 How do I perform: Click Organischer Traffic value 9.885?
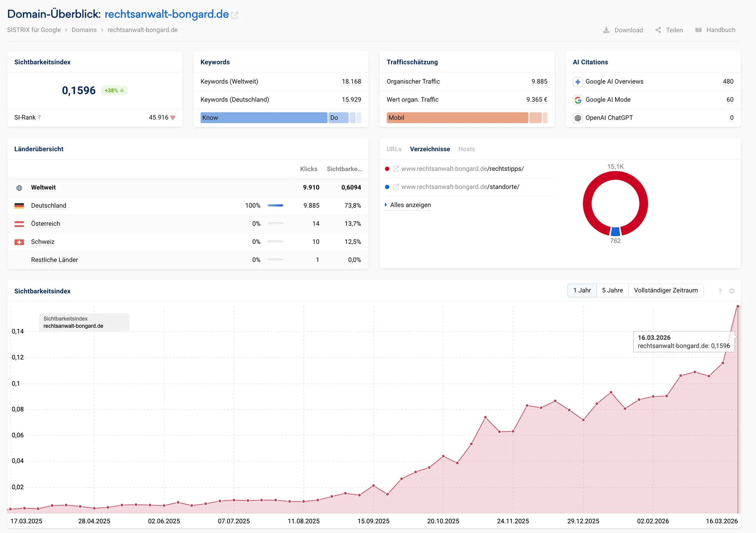click(x=539, y=82)
